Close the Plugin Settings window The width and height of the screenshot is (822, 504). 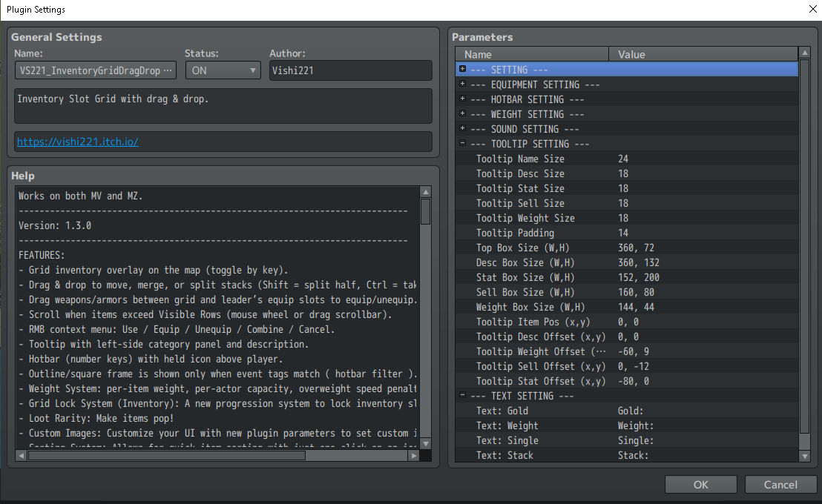[812, 10]
